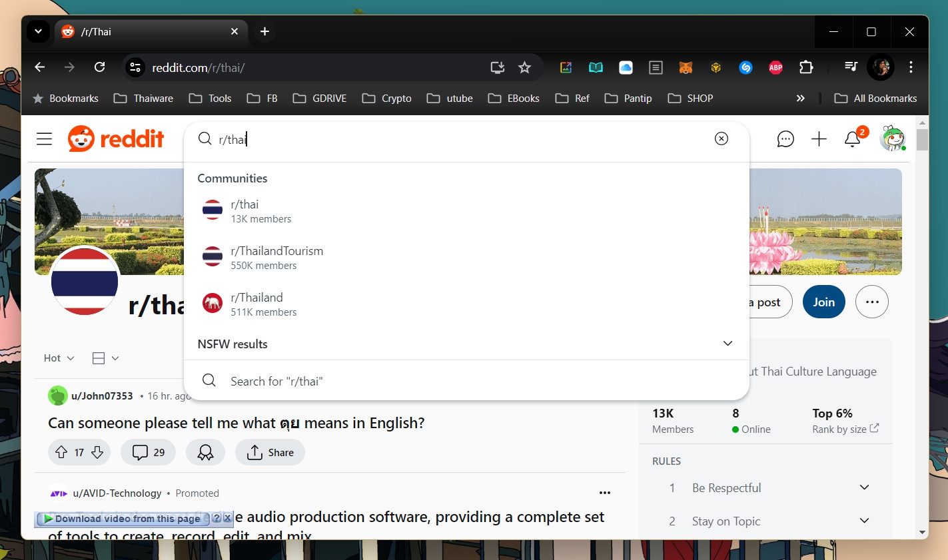The image size is (948, 560).
Task: Go back to the previous page
Action: pyautogui.click(x=40, y=67)
